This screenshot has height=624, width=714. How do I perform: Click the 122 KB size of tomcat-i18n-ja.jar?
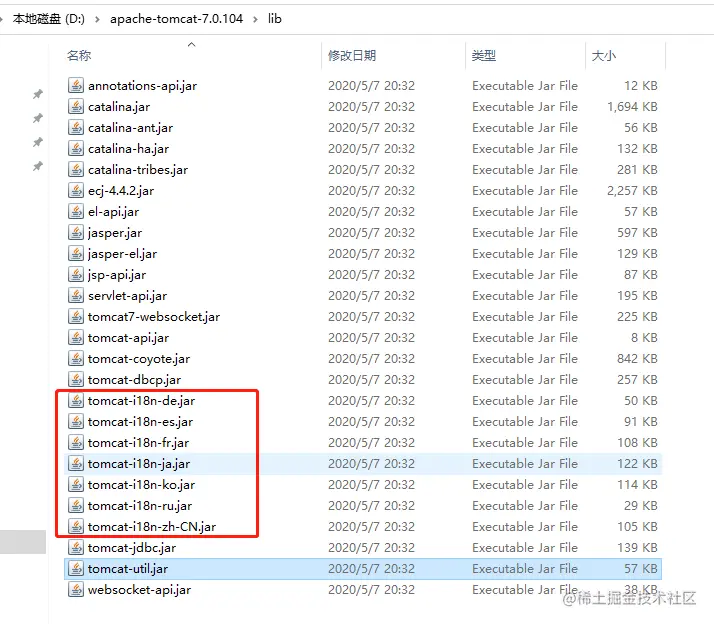pyautogui.click(x=637, y=464)
